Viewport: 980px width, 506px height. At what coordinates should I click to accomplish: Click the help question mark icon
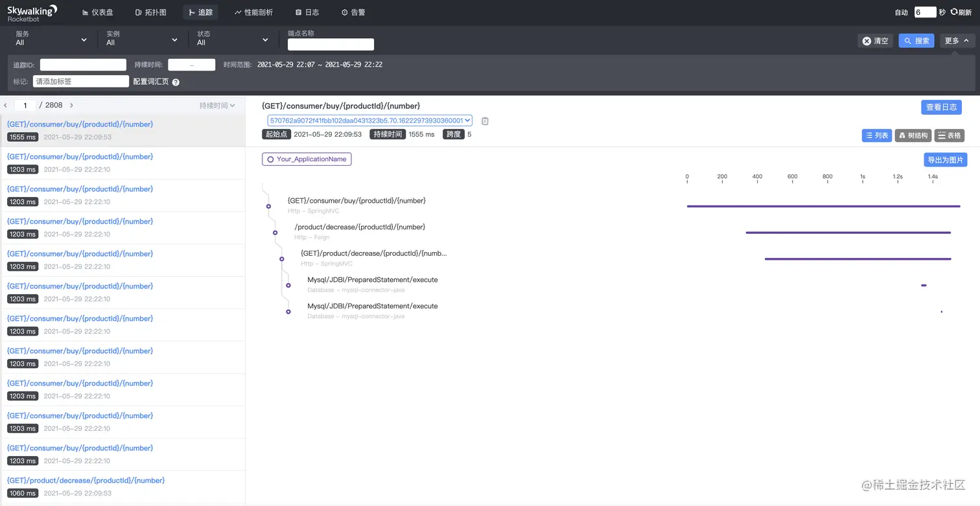(x=176, y=82)
